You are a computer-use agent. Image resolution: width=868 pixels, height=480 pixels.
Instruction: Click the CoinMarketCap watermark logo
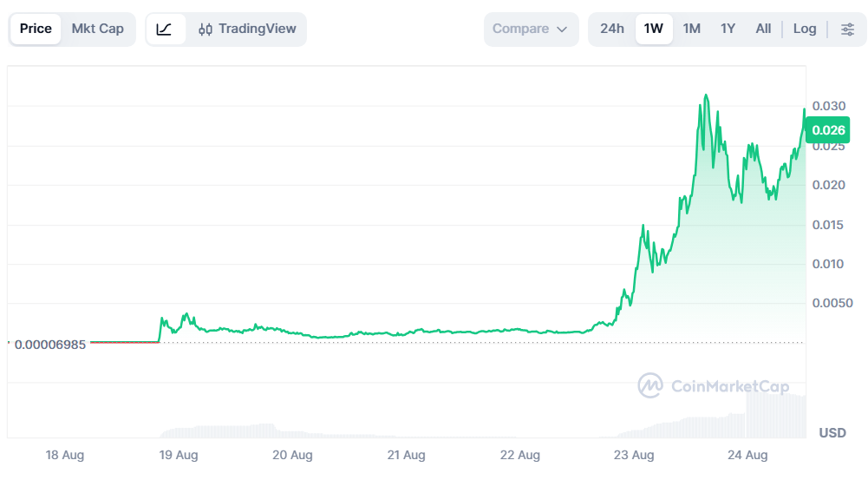pyautogui.click(x=714, y=385)
